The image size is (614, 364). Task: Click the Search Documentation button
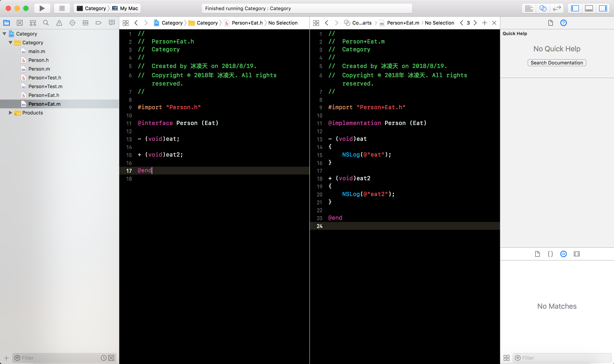tap(557, 63)
